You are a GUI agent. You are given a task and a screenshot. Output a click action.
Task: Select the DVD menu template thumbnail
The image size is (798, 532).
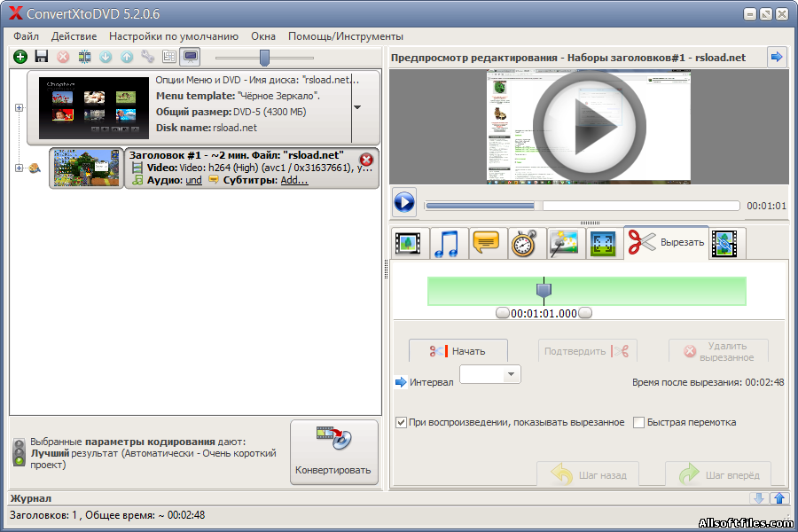(x=94, y=107)
